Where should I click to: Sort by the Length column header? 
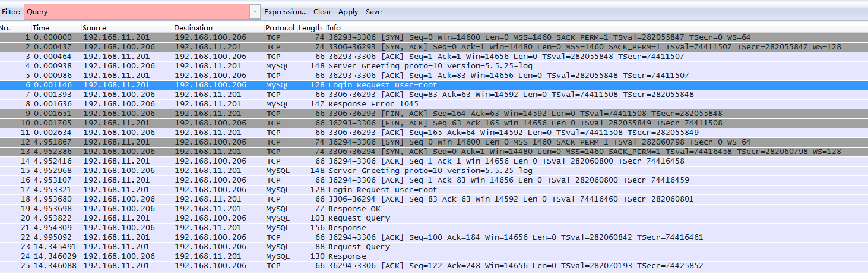point(310,28)
